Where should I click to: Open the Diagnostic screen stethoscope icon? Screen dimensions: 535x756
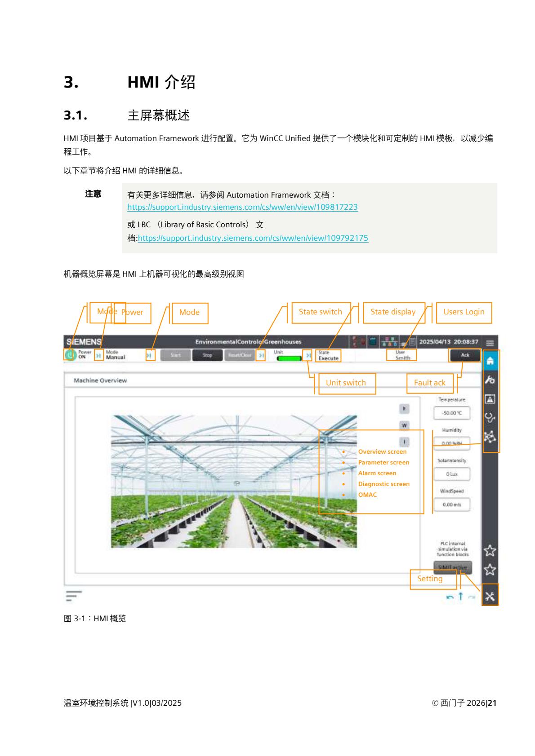coord(490,418)
